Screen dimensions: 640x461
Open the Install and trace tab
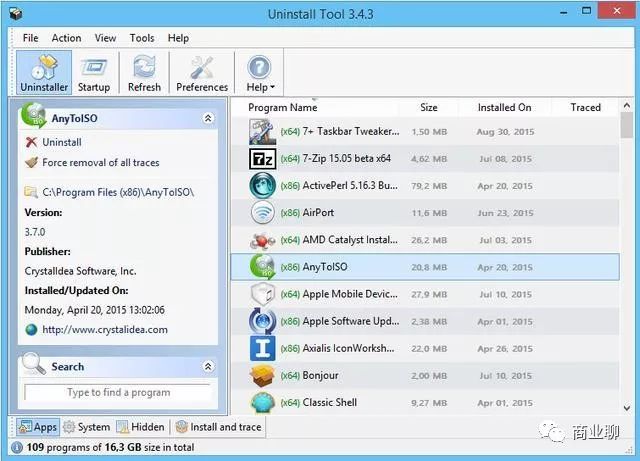(x=219, y=427)
